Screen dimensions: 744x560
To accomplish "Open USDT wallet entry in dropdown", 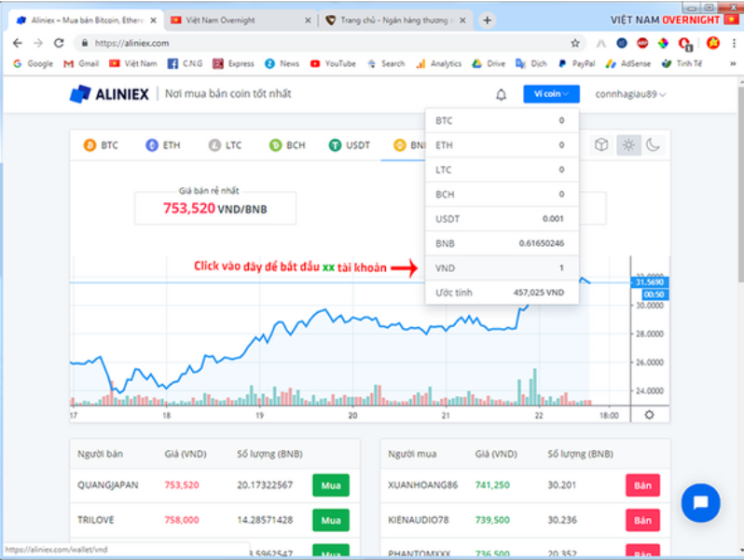I will (502, 219).
